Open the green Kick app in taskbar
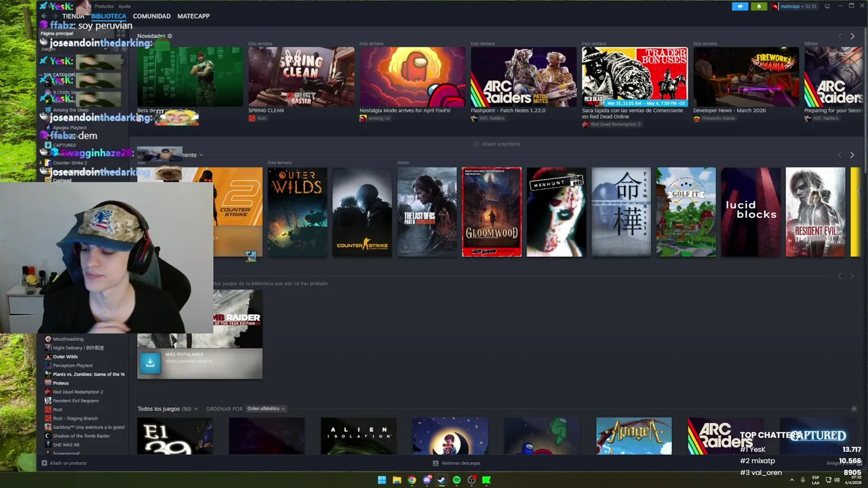Viewport: 868px width, 488px height. [486, 480]
